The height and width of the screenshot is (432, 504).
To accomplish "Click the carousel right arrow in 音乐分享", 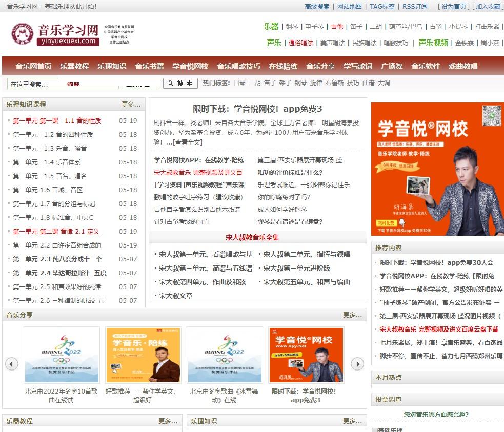I will tap(357, 364).
